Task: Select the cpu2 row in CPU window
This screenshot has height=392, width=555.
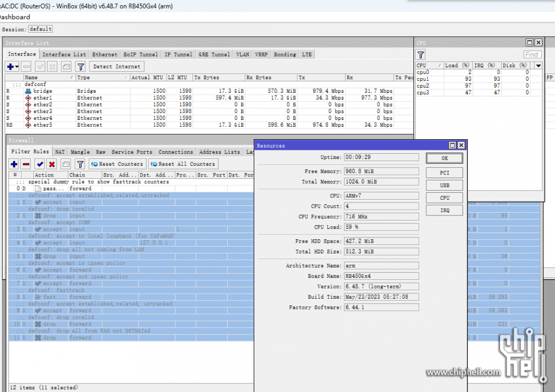Action: (x=478, y=86)
